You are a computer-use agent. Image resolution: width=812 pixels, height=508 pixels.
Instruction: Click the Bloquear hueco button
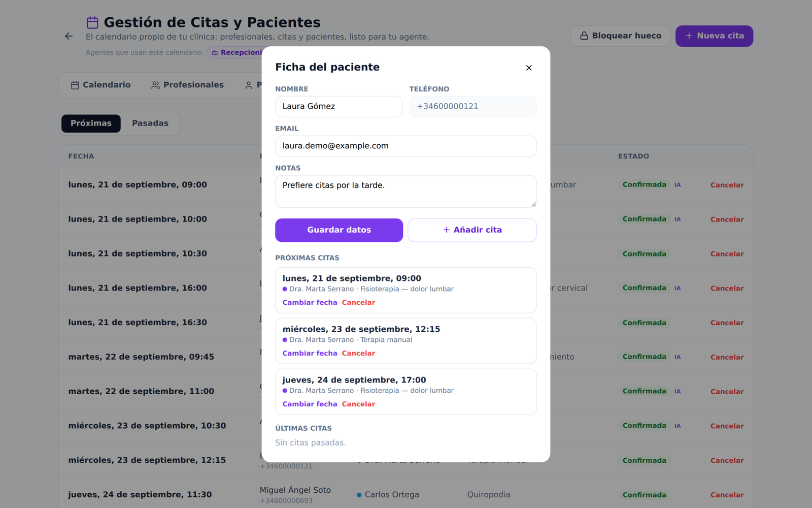click(620, 36)
